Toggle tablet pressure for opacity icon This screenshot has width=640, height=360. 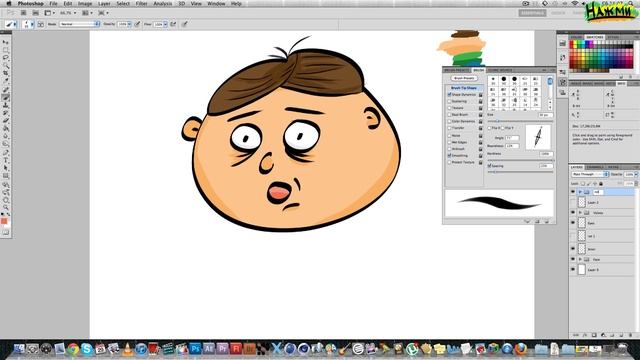(x=138, y=24)
